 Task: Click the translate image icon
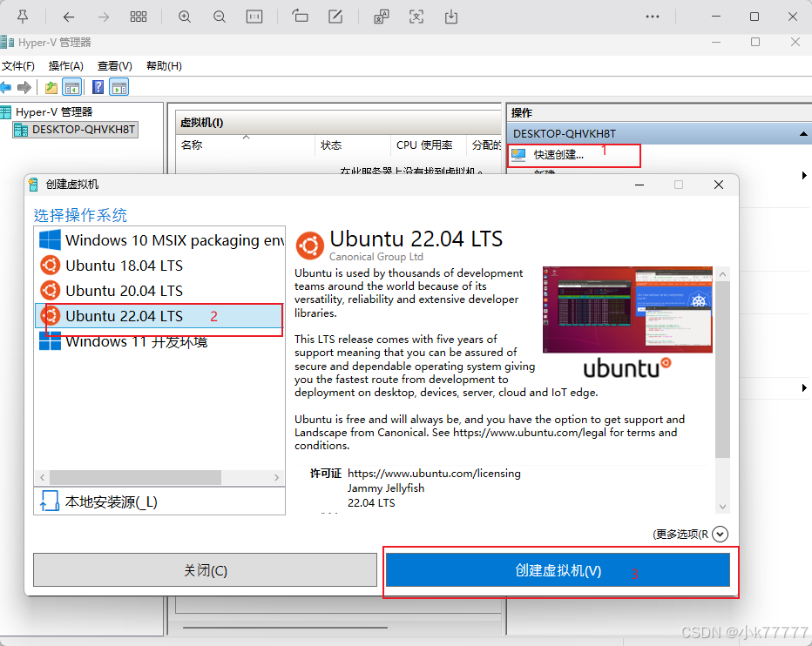[382, 17]
